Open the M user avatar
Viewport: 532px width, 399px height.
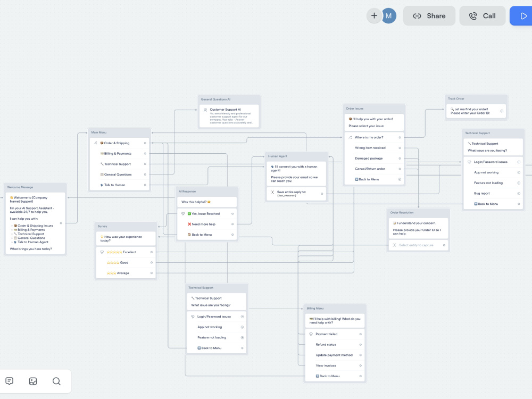[x=389, y=15]
